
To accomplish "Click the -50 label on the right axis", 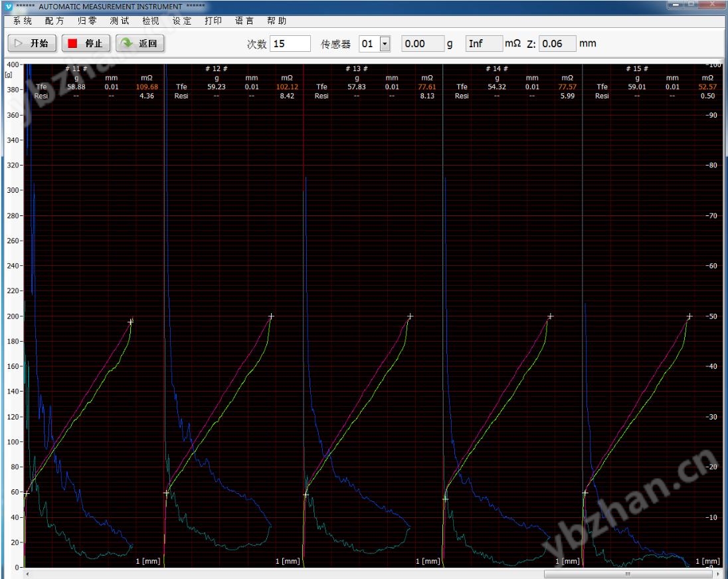I will (x=711, y=316).
